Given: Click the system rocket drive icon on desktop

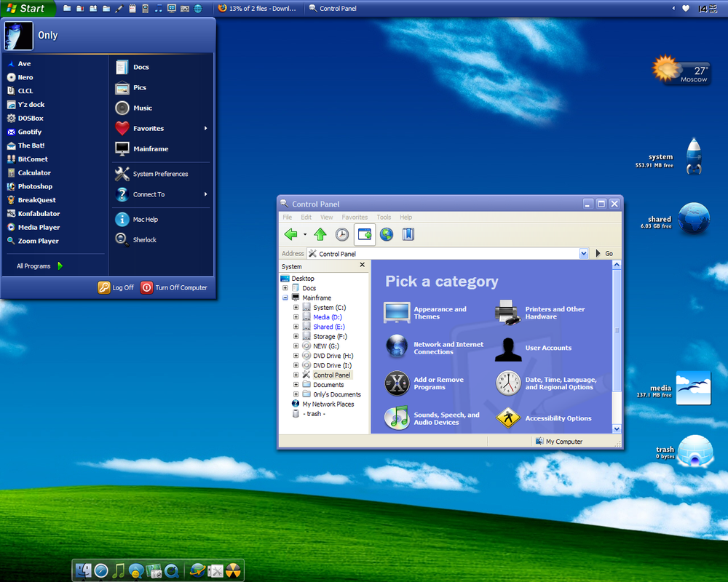Looking at the screenshot, I should pos(694,156).
